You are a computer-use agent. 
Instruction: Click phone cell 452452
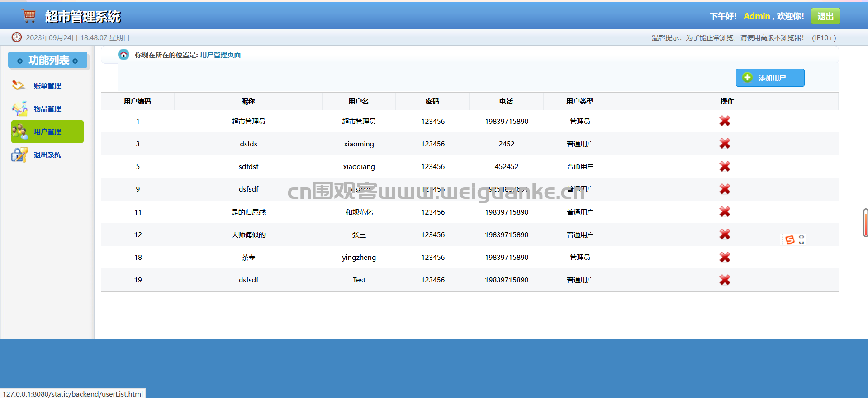click(506, 166)
